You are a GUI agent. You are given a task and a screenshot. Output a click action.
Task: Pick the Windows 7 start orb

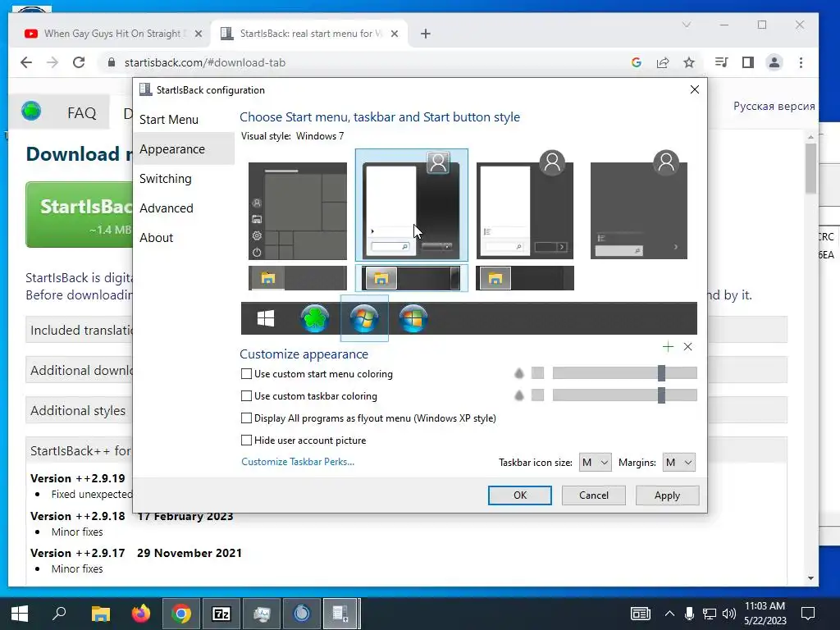click(x=364, y=319)
